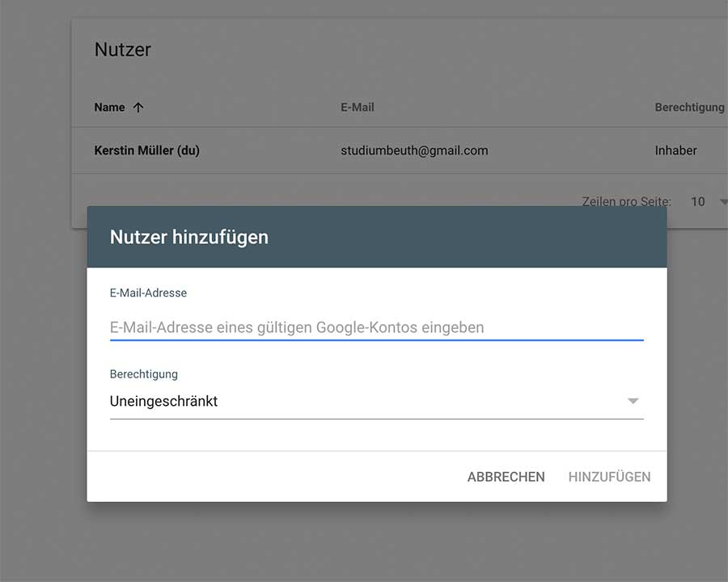Click the E-Mail-Adresse input field
The image size is (728, 582).
pyautogui.click(x=324, y=327)
